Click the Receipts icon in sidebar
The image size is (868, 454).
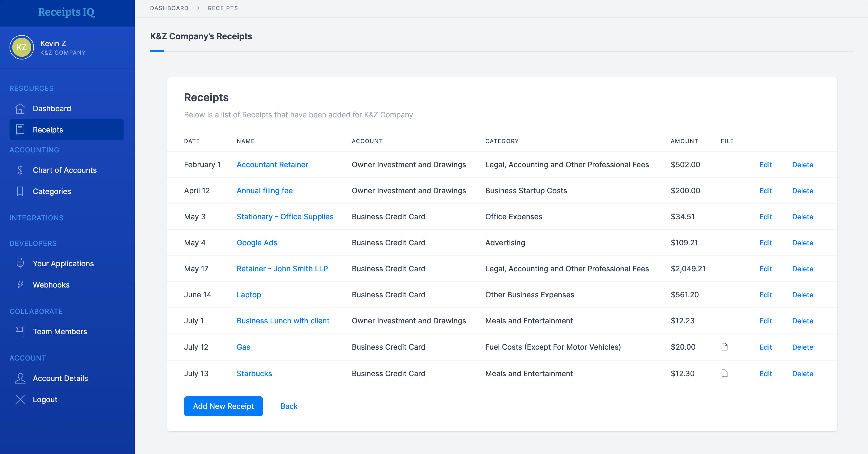(x=20, y=130)
